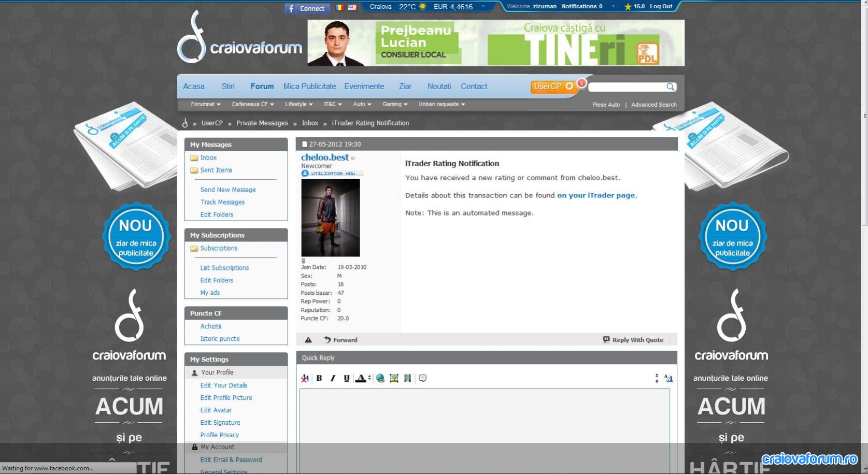Expand the Cafeneaua CF dropdown menu
Viewport: 868px width, 474px height.
[x=253, y=104]
